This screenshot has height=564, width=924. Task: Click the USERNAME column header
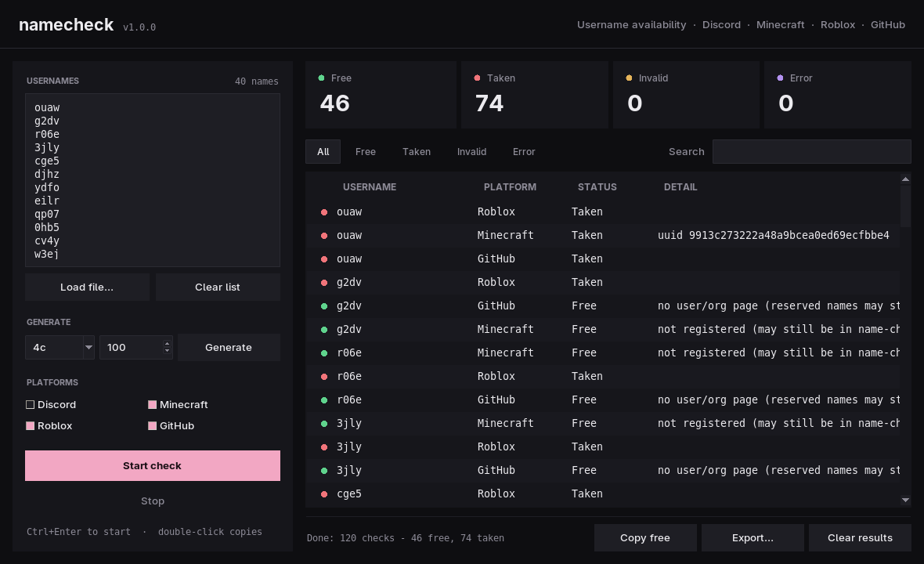click(x=370, y=186)
